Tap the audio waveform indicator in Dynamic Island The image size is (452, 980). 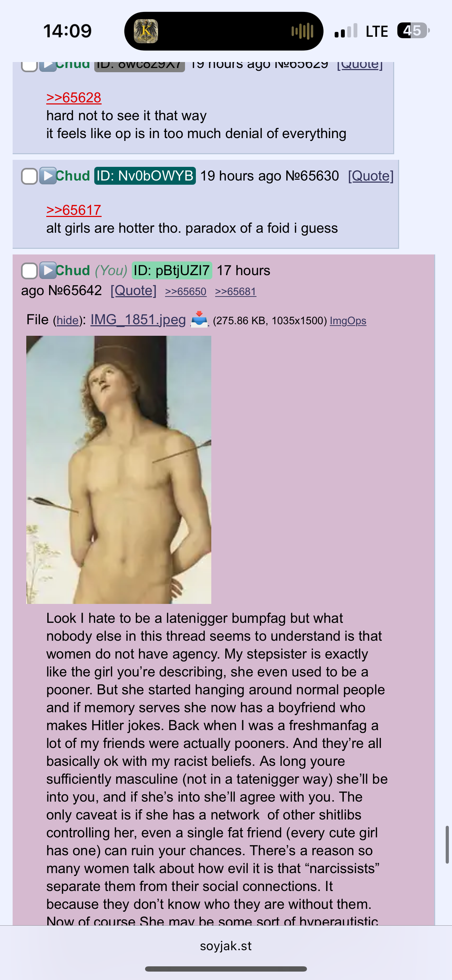302,31
